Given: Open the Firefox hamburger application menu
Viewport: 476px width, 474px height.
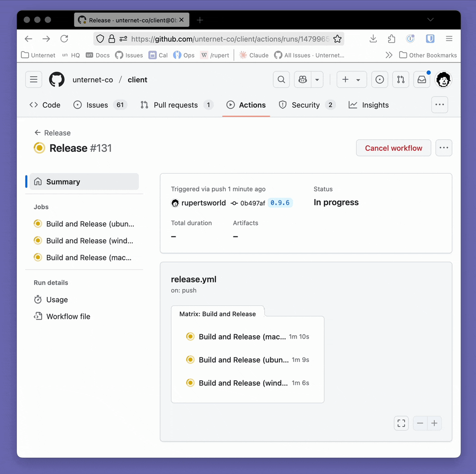Looking at the screenshot, I should (x=449, y=39).
